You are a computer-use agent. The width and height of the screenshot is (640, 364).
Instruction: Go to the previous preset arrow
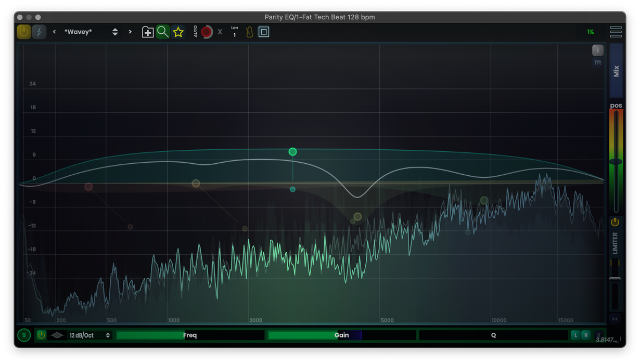pos(54,32)
